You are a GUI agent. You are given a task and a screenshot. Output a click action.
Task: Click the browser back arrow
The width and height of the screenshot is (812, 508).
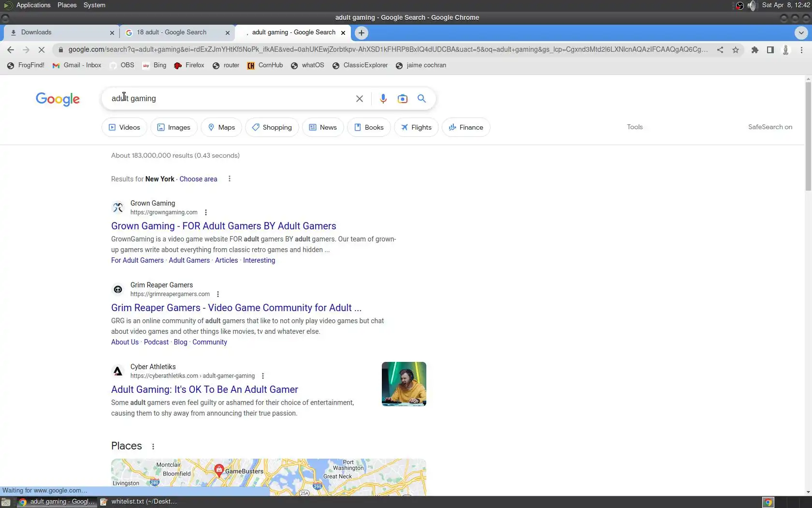tap(11, 50)
